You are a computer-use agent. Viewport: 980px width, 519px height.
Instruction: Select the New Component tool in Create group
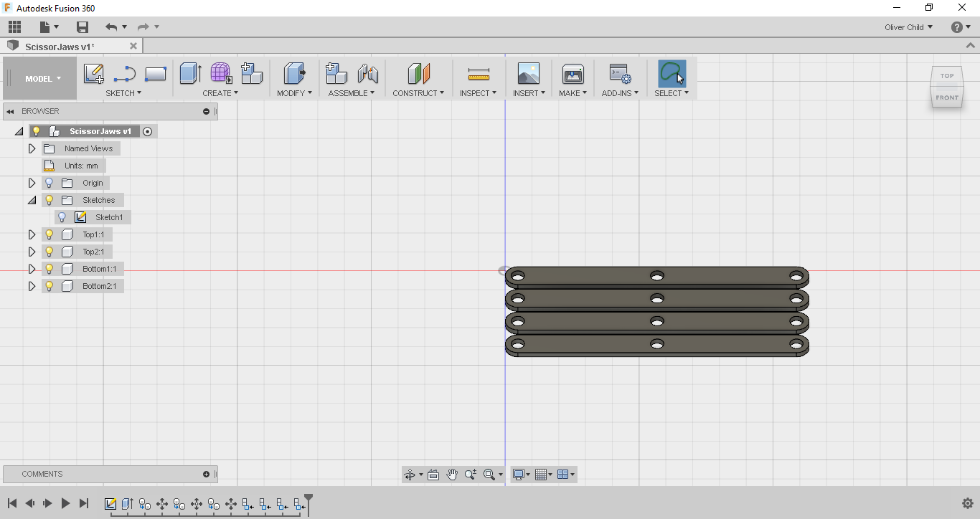(x=252, y=73)
